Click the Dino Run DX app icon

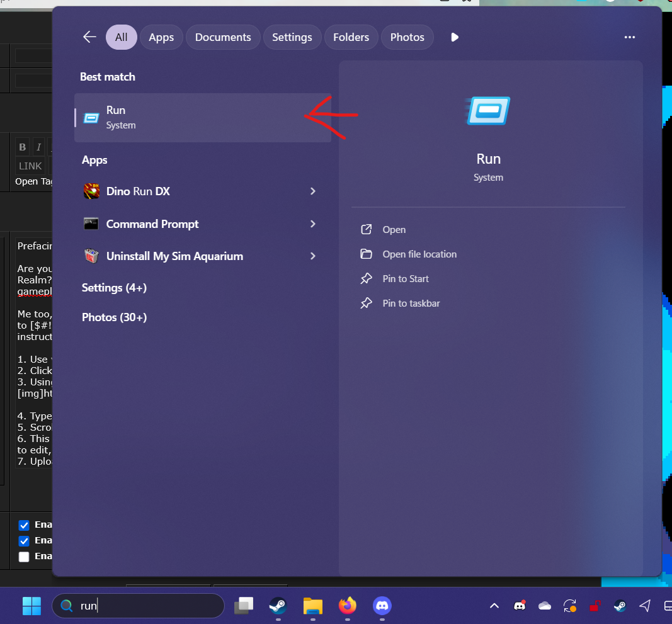point(91,191)
